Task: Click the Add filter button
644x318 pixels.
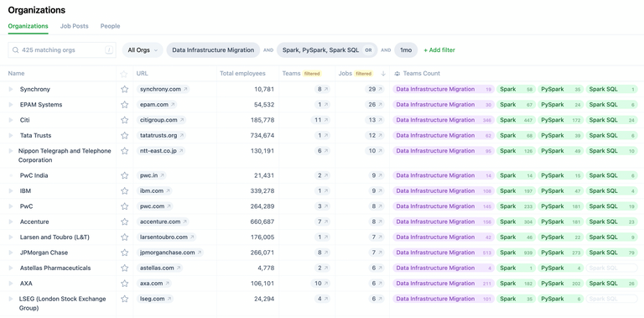Action: coord(439,50)
